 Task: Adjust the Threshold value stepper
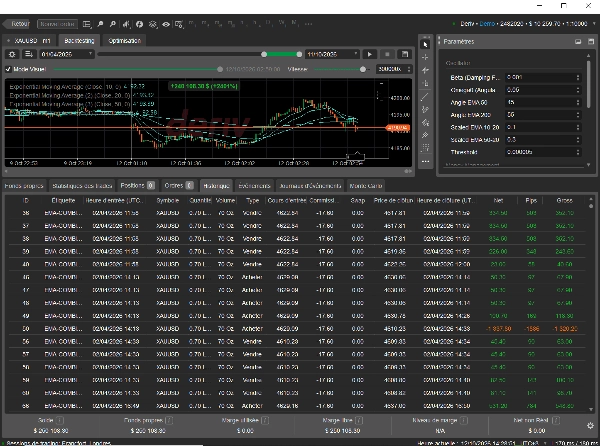tap(578, 152)
